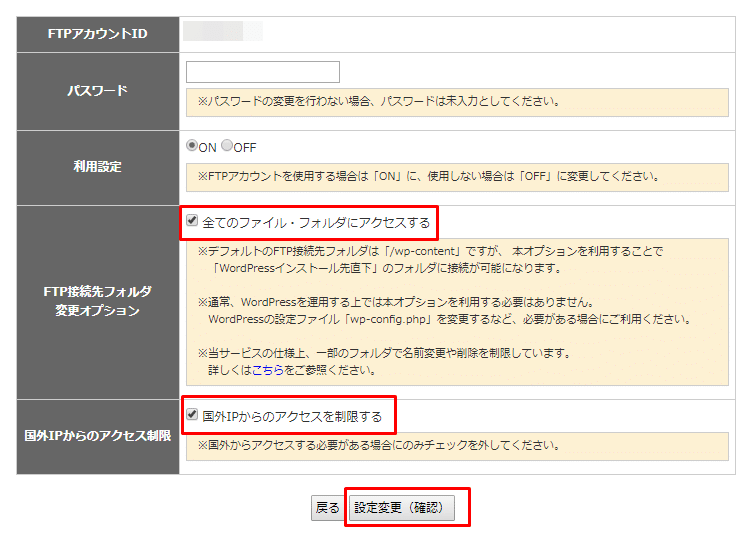Select the ON radio button
The width and height of the screenshot is (750, 539).
point(192,145)
